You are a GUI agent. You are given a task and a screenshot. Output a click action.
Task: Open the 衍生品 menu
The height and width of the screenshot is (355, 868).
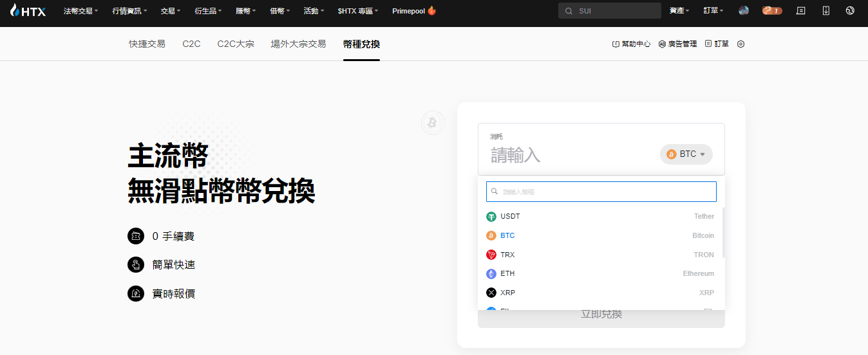pyautogui.click(x=208, y=11)
